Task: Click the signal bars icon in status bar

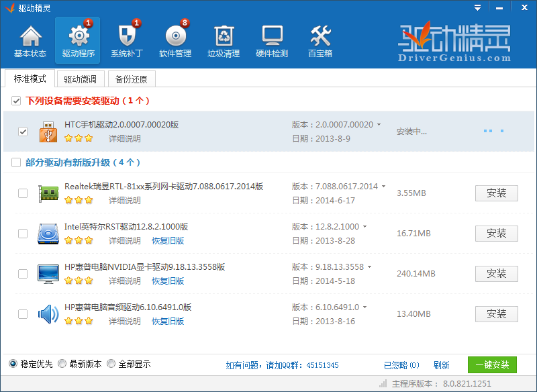Action: coord(383,383)
